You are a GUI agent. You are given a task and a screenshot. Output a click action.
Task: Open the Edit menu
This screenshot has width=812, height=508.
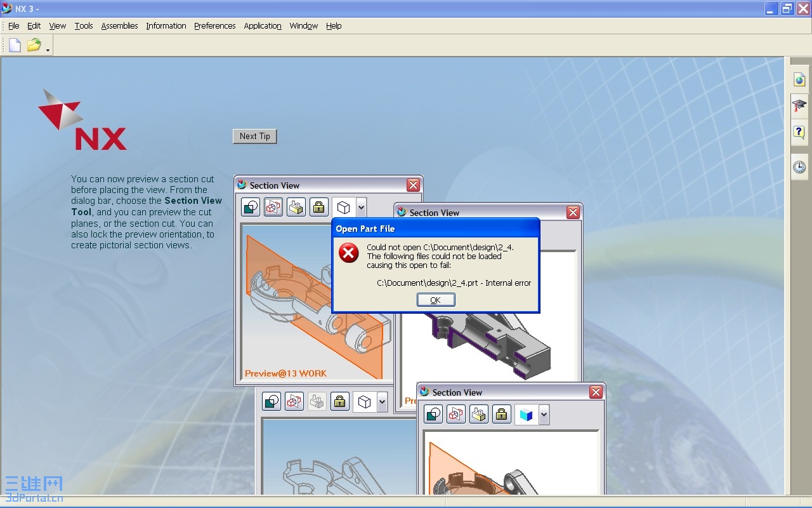pos(34,26)
